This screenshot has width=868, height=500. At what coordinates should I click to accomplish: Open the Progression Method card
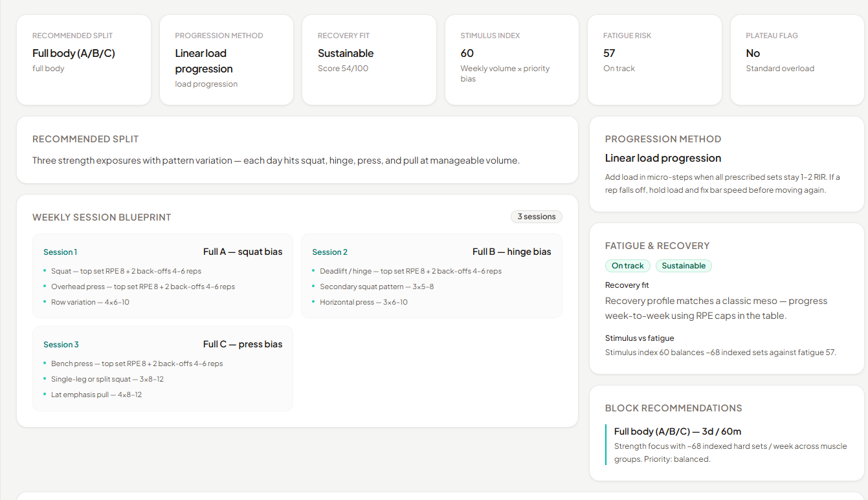tap(226, 60)
